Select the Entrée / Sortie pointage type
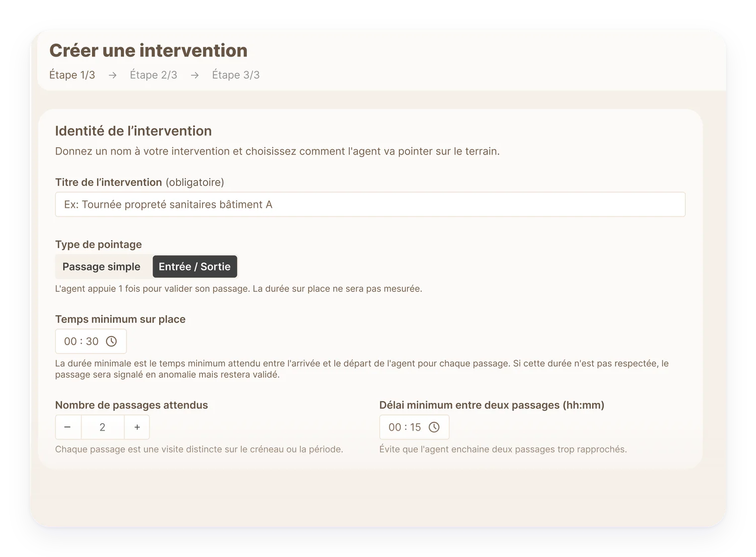This screenshot has width=756, height=557. [194, 267]
